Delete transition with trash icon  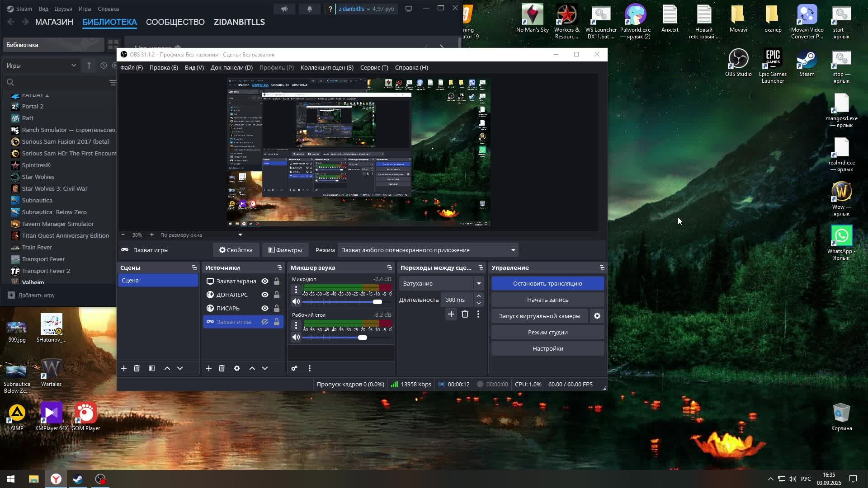(x=465, y=314)
